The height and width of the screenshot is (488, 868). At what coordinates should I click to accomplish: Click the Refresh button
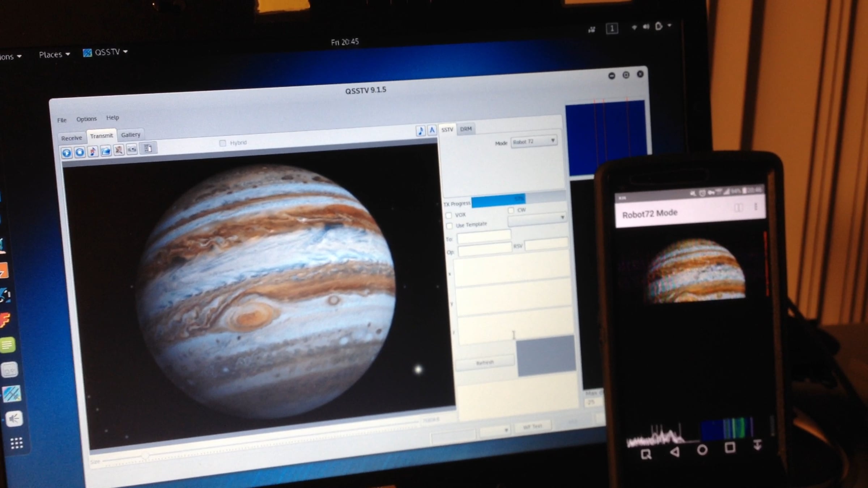tap(485, 363)
